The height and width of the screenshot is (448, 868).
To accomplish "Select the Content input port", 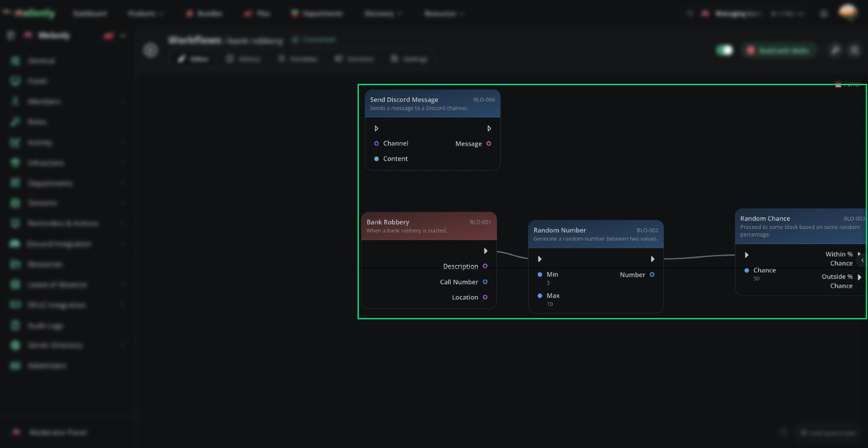I will pyautogui.click(x=376, y=159).
